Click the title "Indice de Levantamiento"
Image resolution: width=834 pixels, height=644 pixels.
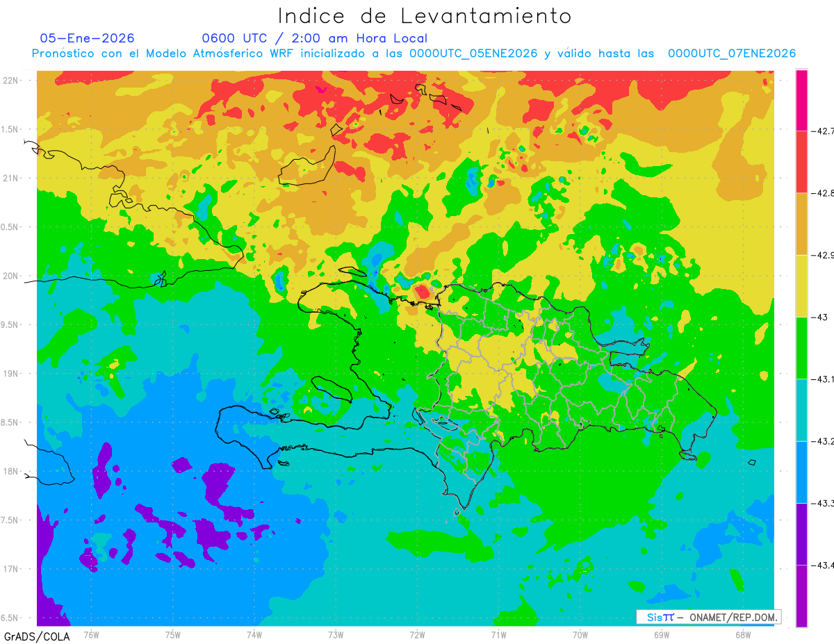coord(425,15)
